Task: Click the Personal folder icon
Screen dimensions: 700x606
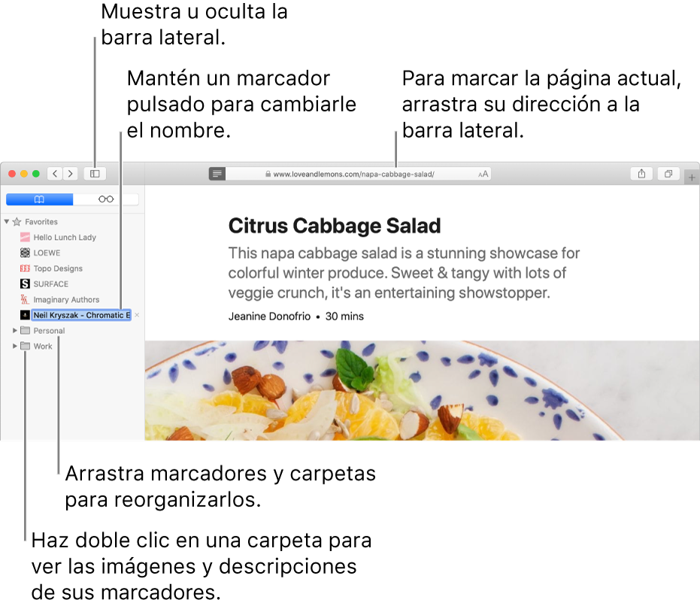Action: tap(25, 331)
